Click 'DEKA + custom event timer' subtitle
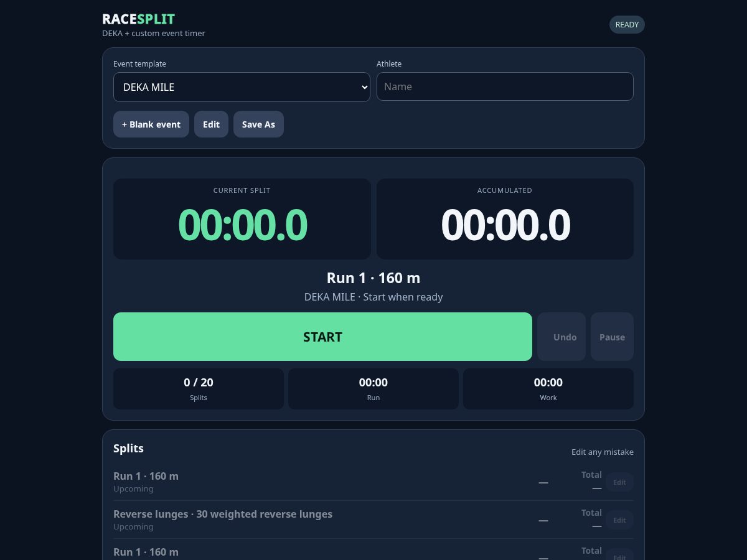 pos(154,33)
